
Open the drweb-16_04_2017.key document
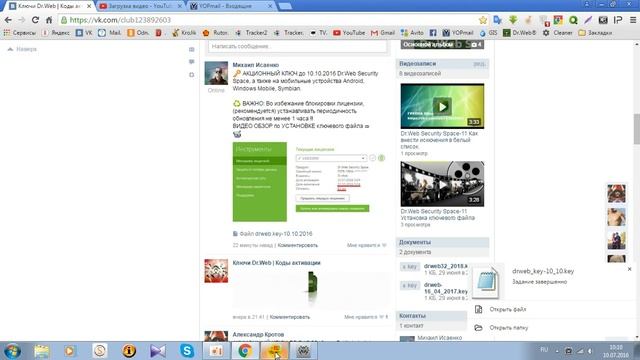[445, 288]
